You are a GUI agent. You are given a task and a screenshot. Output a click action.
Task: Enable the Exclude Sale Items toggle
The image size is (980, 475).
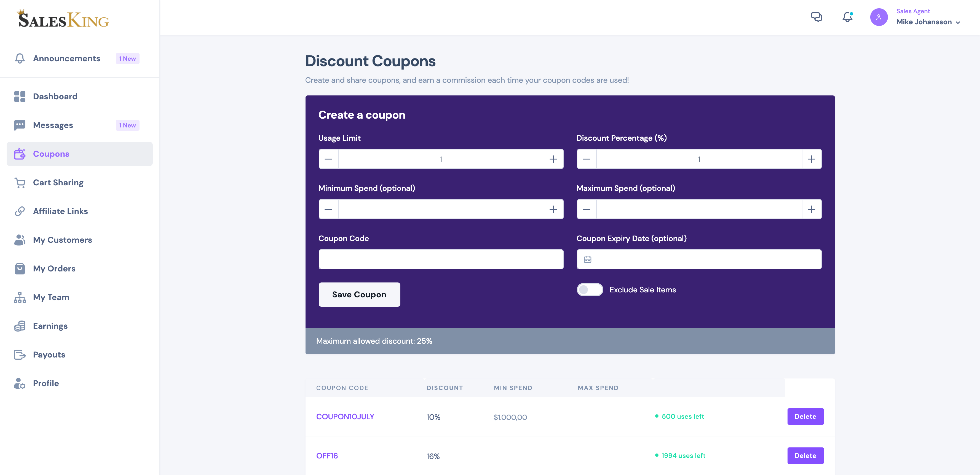click(590, 290)
